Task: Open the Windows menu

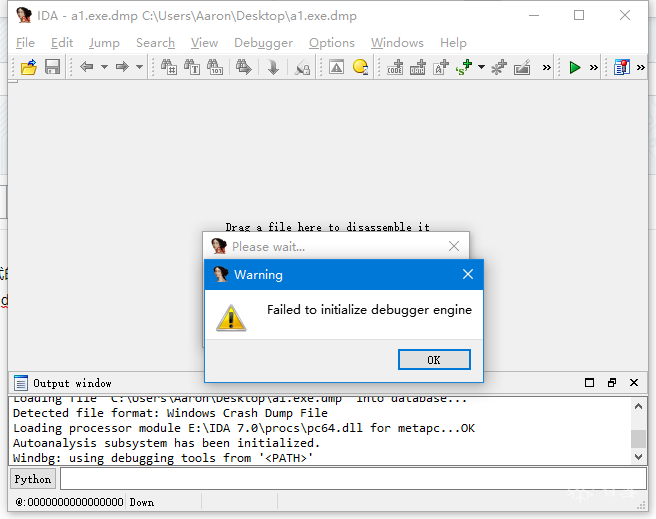Action: [x=397, y=43]
